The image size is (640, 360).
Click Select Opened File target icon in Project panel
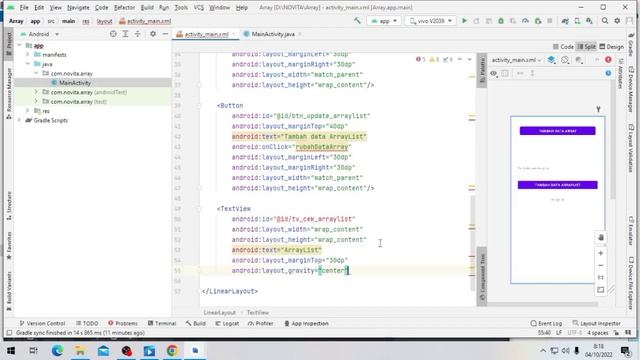pos(113,34)
